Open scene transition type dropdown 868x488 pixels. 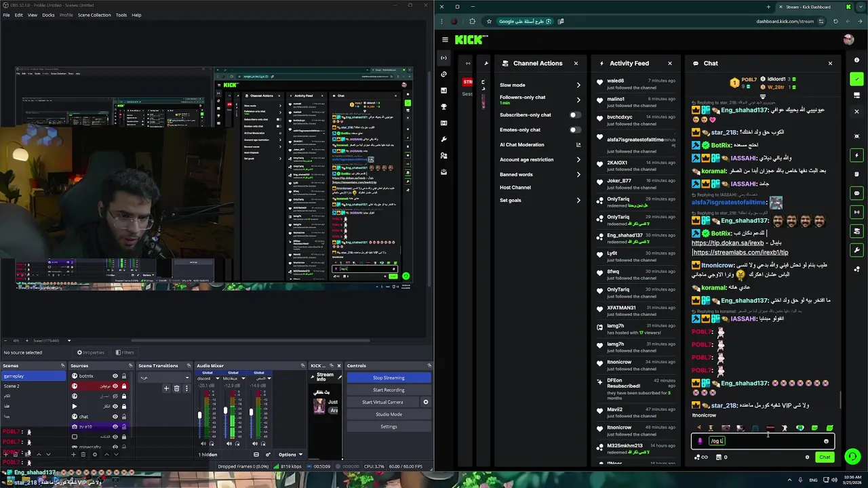(165, 378)
